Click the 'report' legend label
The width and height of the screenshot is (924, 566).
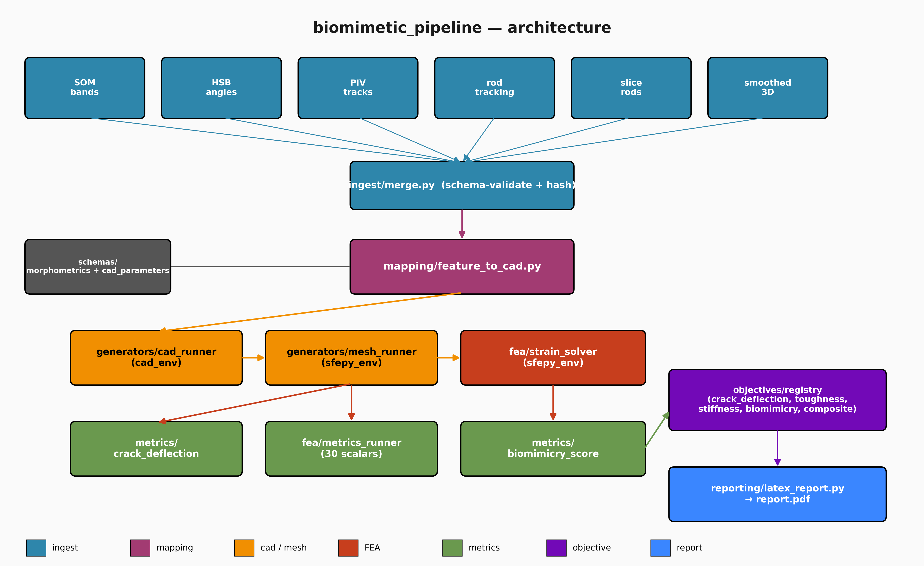pyautogui.click(x=689, y=548)
